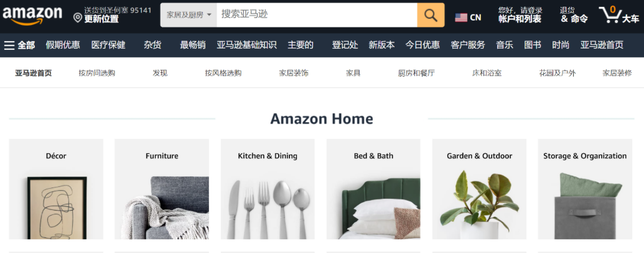Screen dimensions: 644x253
Task: Open the hamburger 全部 menu
Action: pos(19,45)
